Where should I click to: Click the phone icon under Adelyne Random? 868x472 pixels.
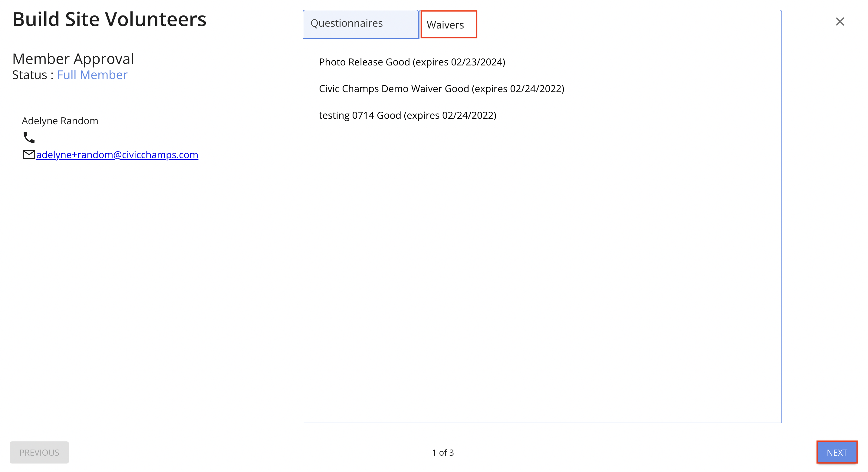29,137
